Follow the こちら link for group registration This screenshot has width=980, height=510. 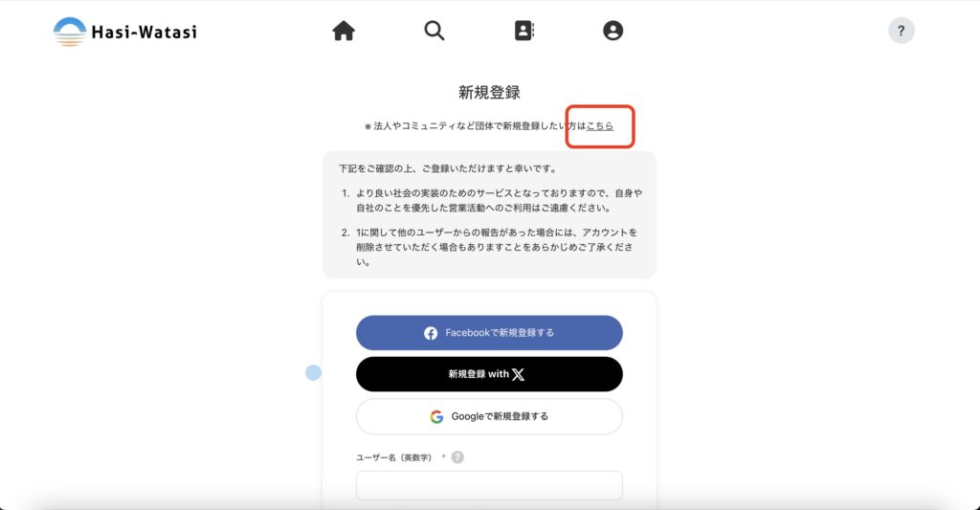[599, 125]
